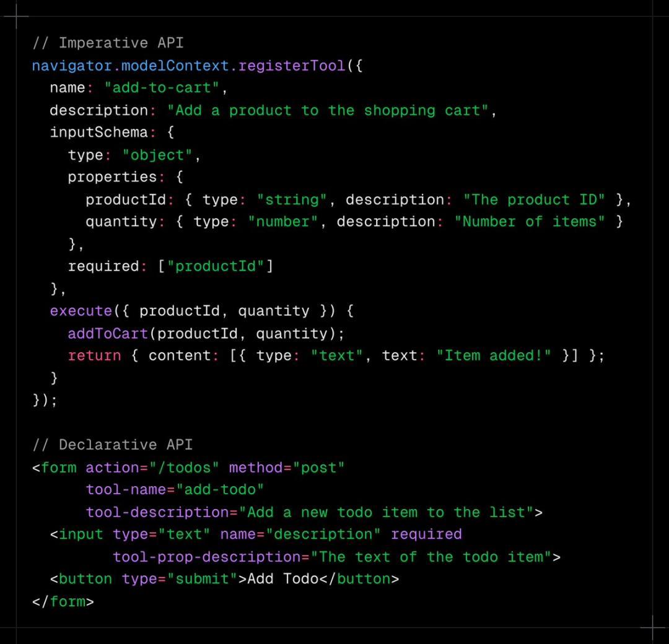Click the "// Declarative API" comment line
Image resolution: width=669 pixels, height=644 pixels.
112,445
